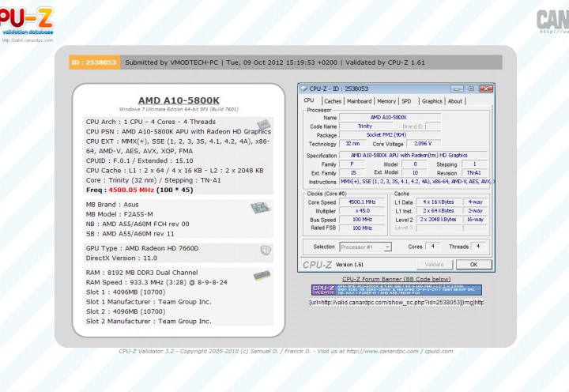Click the greyed Validate button
The image size is (569, 392).
click(435, 265)
